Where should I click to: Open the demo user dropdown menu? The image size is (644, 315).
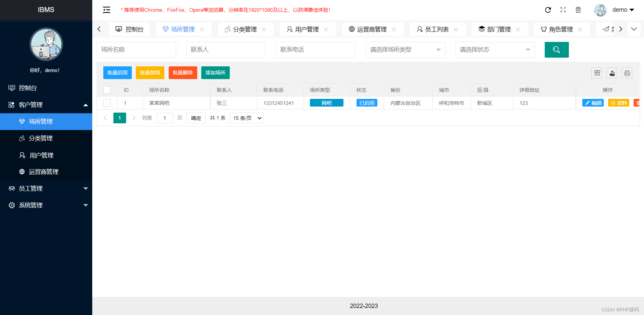coord(623,10)
